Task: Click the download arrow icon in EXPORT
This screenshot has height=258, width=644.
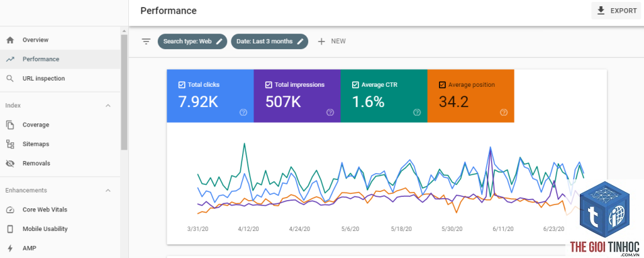Action: (x=601, y=11)
